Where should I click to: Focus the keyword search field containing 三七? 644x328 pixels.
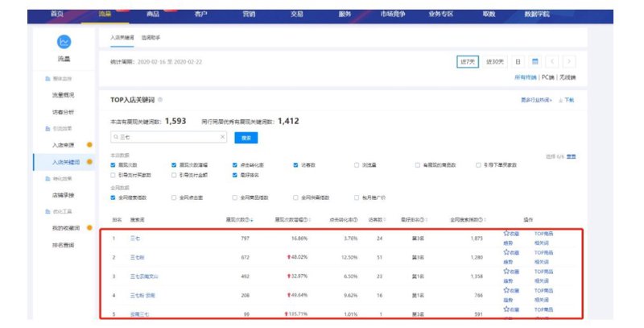click(x=169, y=137)
